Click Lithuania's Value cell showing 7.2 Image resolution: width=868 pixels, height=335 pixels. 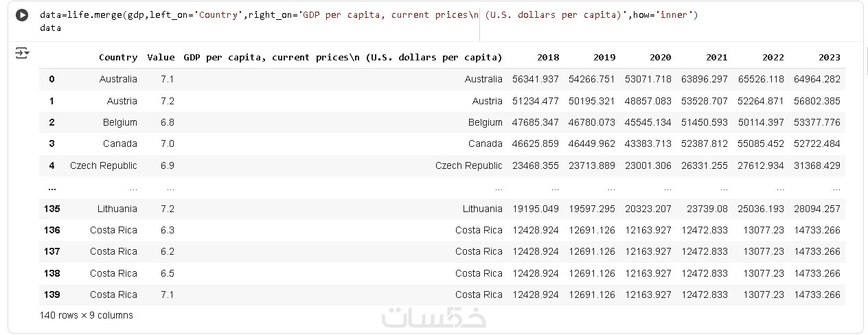pyautogui.click(x=167, y=209)
